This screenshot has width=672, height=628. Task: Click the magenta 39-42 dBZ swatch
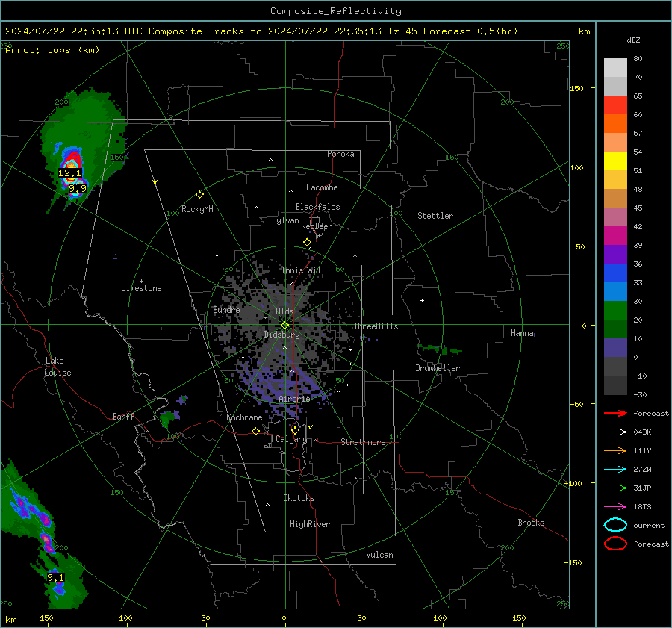pos(615,236)
